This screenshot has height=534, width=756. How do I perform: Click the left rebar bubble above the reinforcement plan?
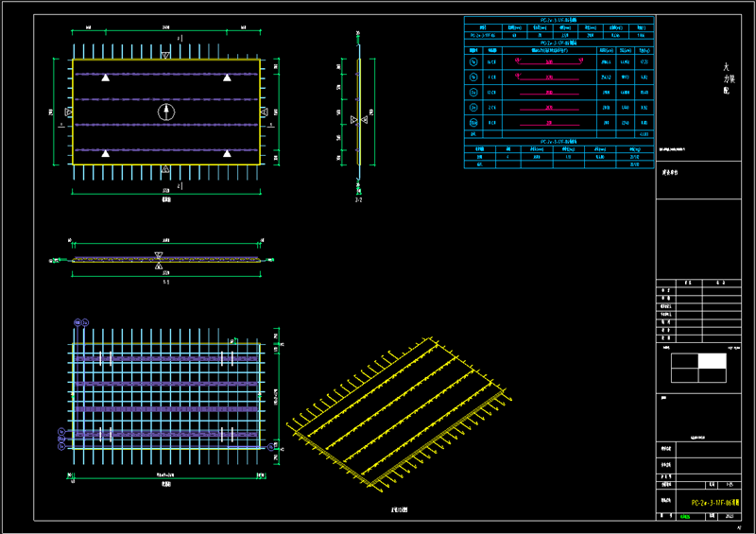[77, 322]
